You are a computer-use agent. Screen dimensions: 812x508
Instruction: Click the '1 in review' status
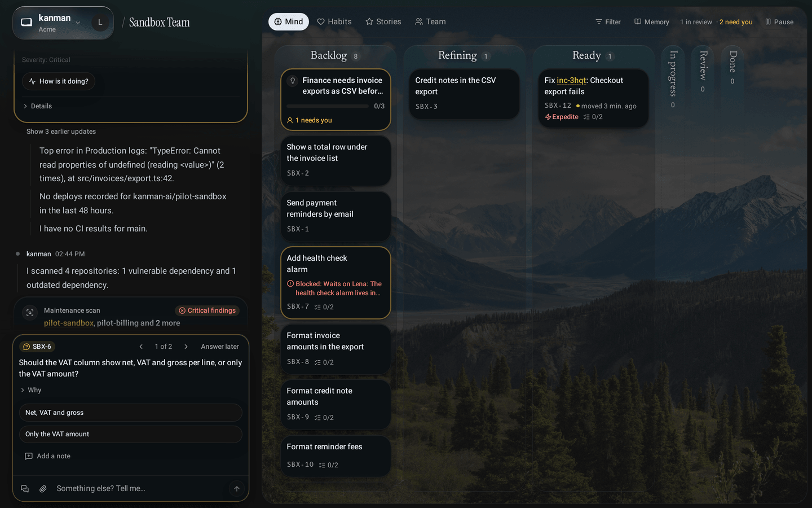click(x=696, y=22)
